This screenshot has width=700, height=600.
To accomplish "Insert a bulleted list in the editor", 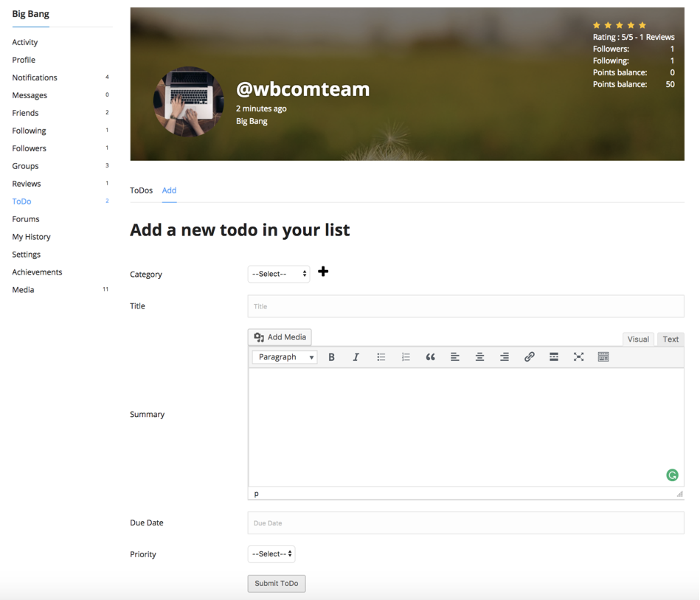I will [381, 356].
